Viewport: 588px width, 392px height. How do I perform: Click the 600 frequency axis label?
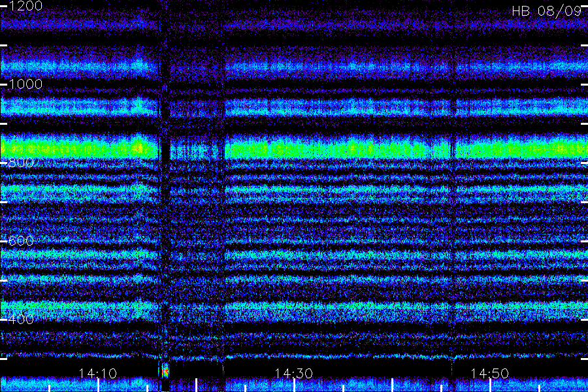[x=21, y=241]
